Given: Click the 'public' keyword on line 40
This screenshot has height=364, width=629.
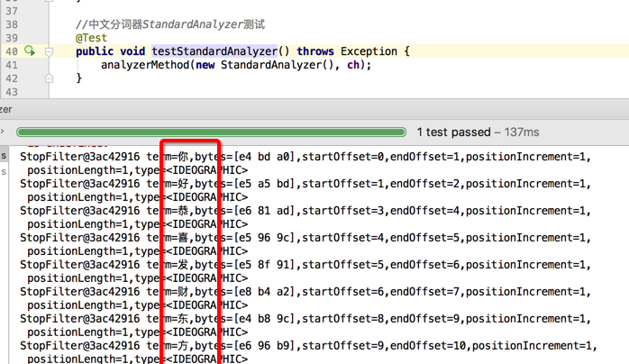Looking at the screenshot, I should click(x=95, y=51).
